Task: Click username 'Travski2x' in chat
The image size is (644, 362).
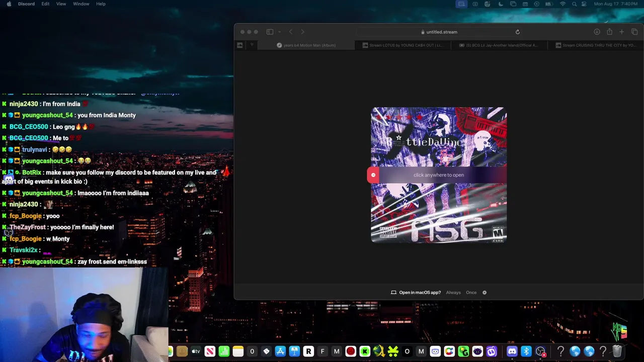Action: [x=23, y=250]
